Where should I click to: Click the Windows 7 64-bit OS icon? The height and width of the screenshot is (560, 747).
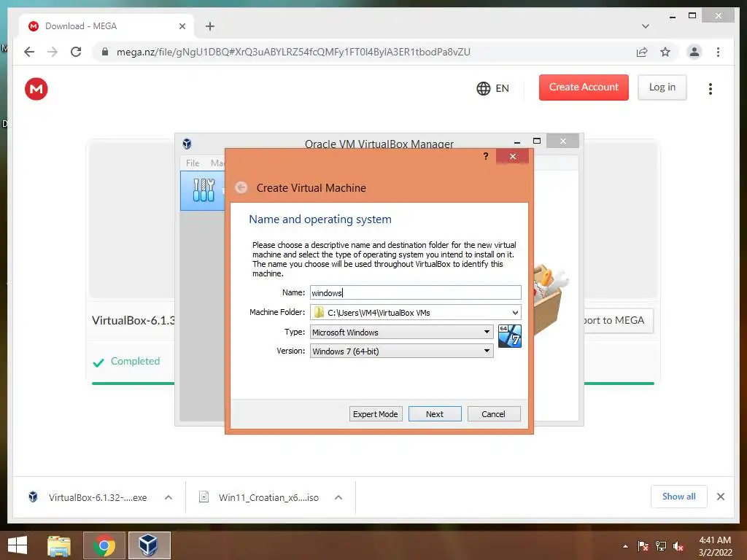(509, 336)
